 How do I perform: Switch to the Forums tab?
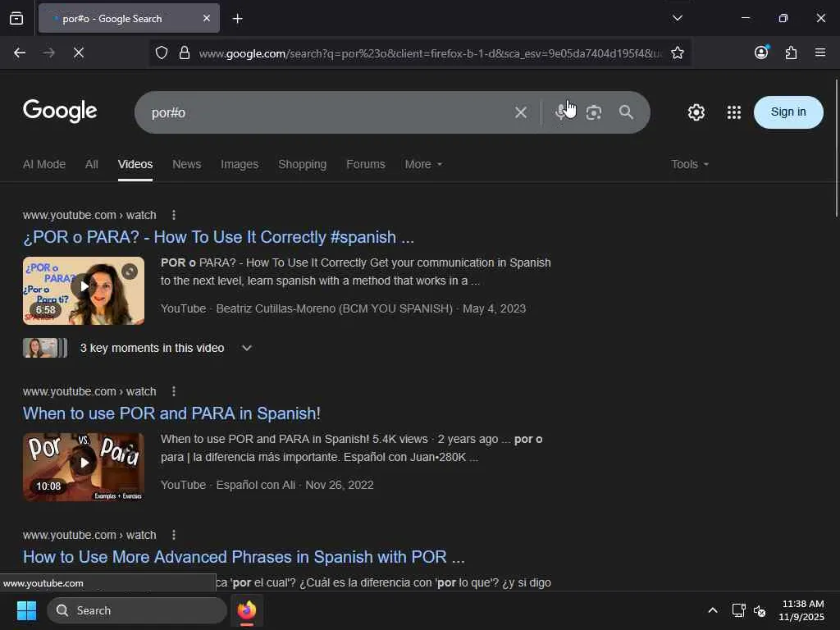click(x=365, y=164)
